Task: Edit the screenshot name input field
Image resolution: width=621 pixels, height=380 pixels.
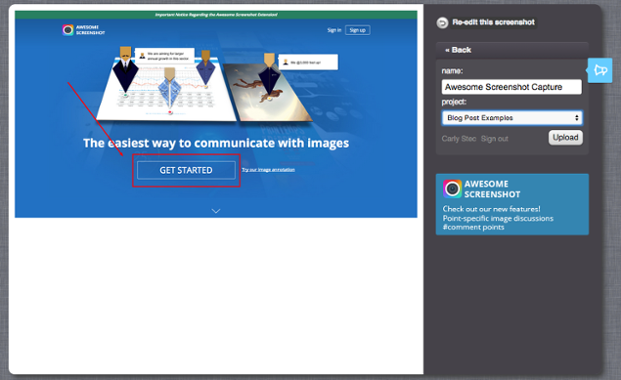Action: click(511, 87)
